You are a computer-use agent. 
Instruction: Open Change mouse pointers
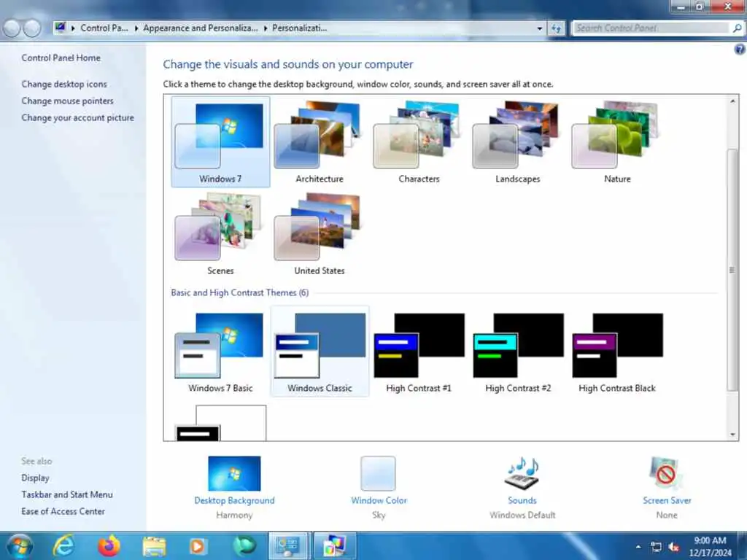pos(67,101)
